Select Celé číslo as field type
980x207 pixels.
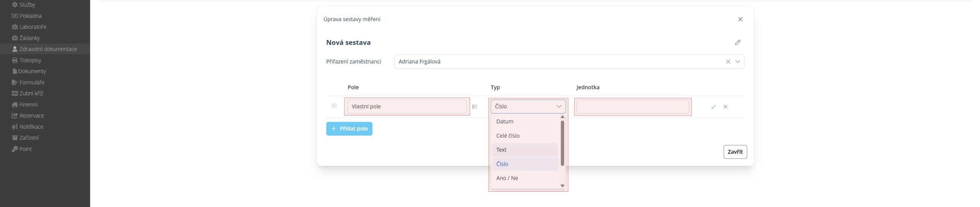[x=508, y=135]
